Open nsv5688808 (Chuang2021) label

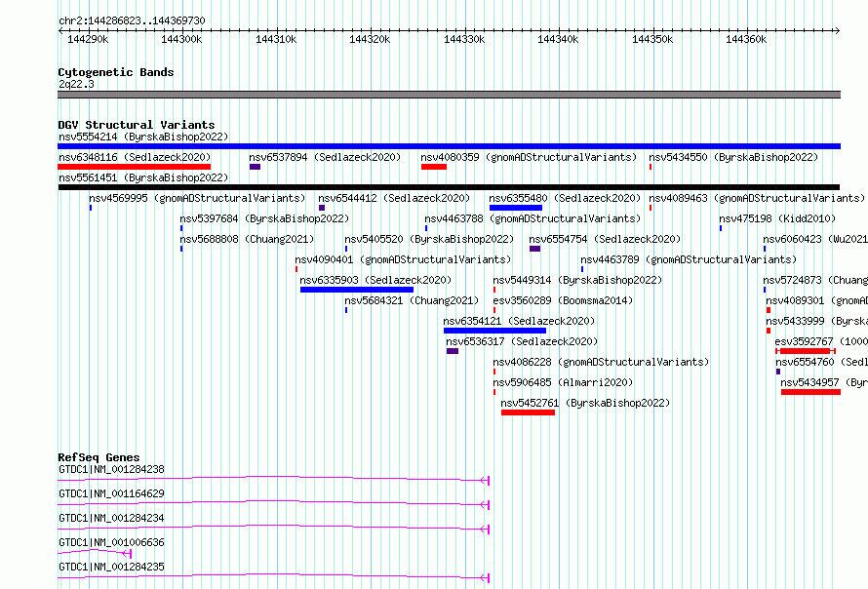[x=247, y=239]
